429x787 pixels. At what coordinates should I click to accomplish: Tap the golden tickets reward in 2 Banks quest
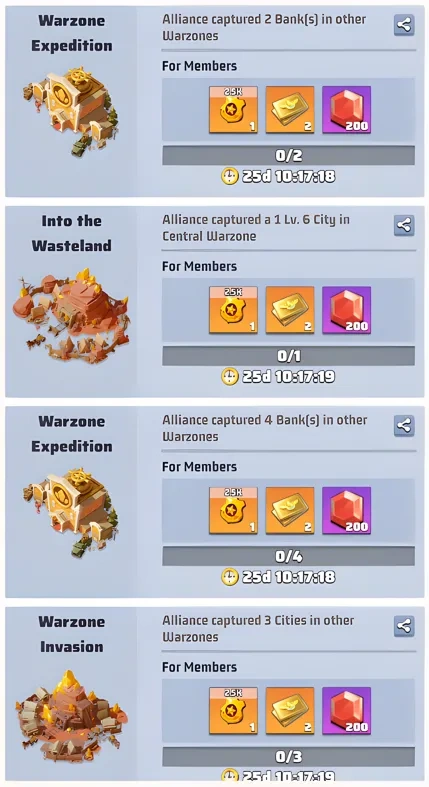[290, 109]
